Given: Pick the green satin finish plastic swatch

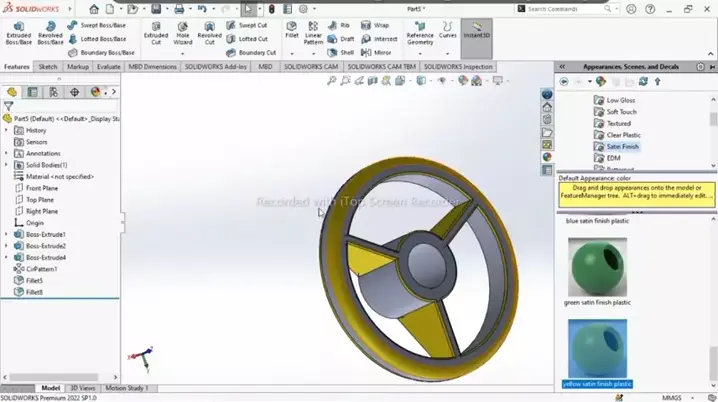Looking at the screenshot, I should [x=597, y=266].
